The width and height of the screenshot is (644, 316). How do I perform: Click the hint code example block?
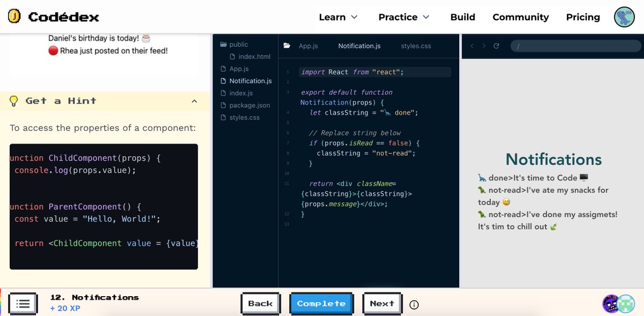click(x=104, y=207)
